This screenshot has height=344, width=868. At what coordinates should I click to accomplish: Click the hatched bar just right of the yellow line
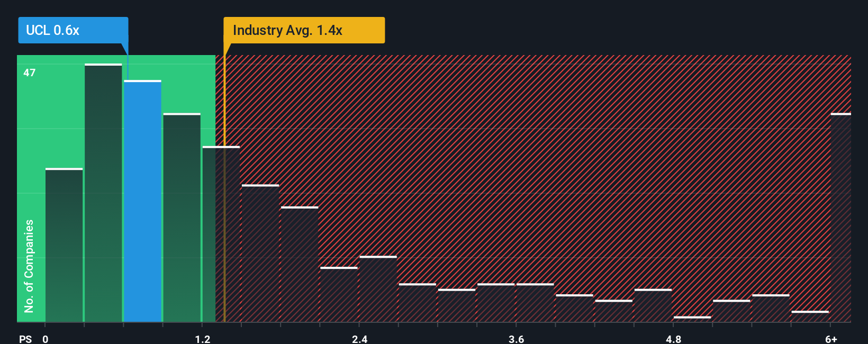[x=260, y=253]
